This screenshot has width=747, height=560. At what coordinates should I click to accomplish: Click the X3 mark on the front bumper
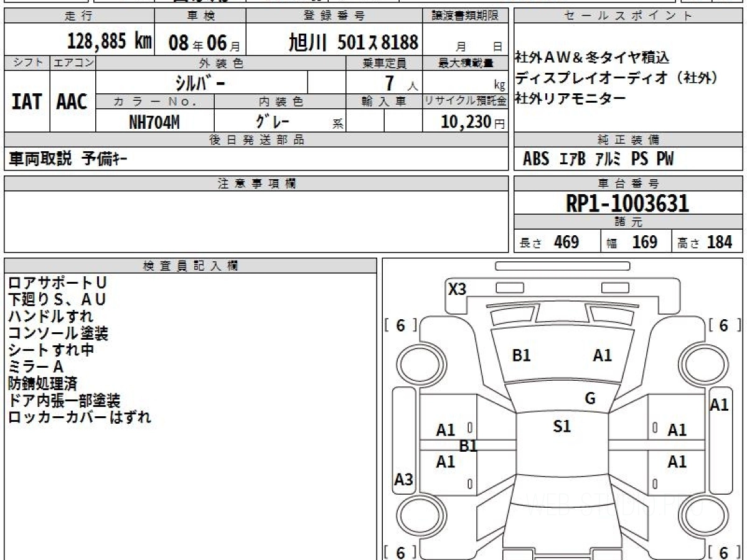click(458, 289)
